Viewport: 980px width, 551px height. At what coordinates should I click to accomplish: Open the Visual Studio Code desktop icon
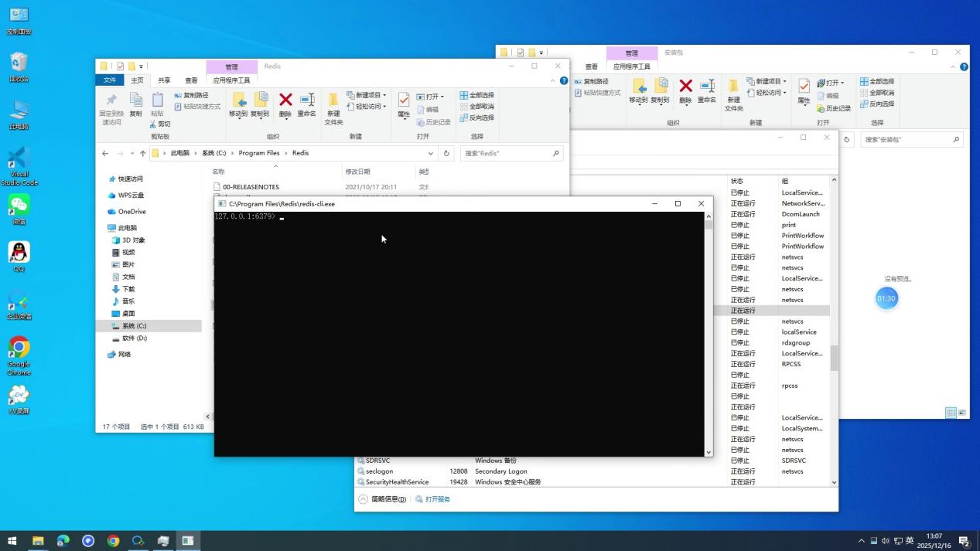point(19,165)
